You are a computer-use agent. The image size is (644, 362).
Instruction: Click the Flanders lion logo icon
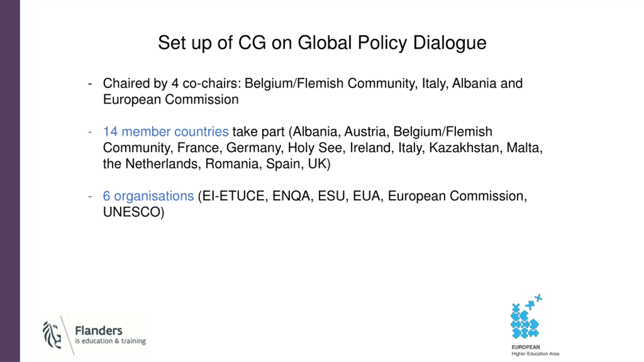tap(52, 335)
